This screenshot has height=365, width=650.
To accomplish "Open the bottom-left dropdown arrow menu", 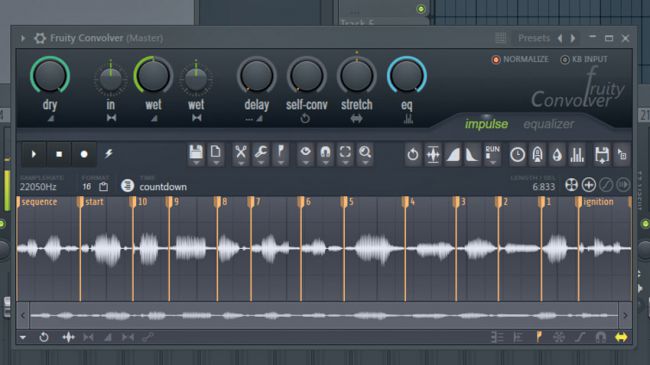I will coord(23,337).
